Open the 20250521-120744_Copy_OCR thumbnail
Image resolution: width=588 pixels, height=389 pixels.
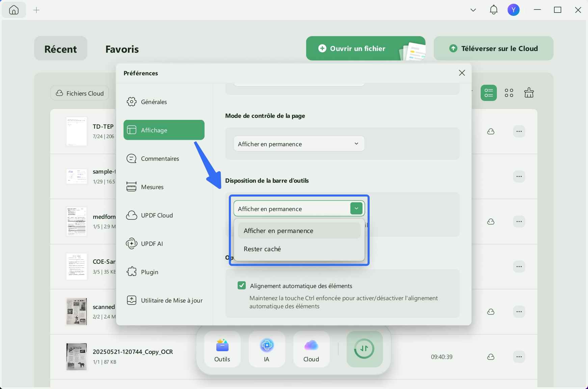pos(77,357)
